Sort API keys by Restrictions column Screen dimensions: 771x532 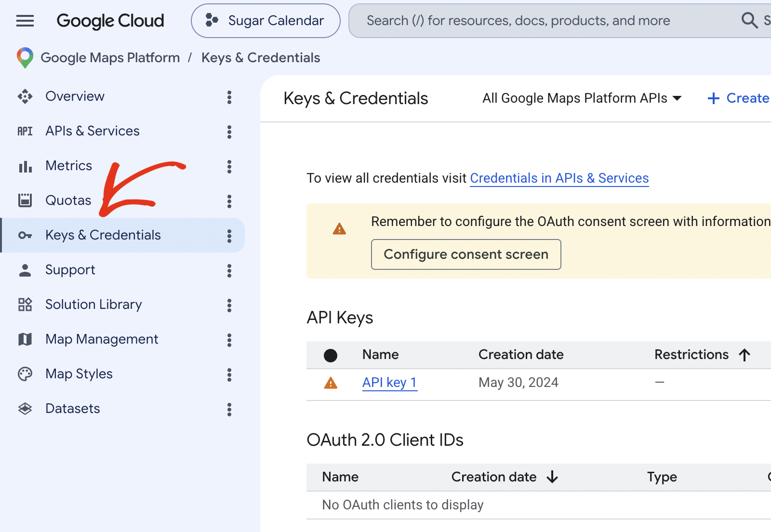coord(703,355)
